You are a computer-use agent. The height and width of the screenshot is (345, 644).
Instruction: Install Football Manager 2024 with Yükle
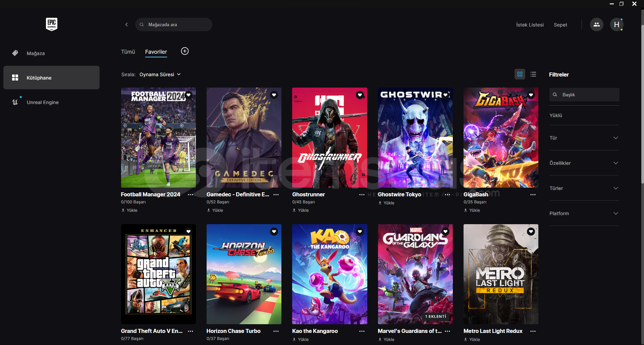coord(129,210)
